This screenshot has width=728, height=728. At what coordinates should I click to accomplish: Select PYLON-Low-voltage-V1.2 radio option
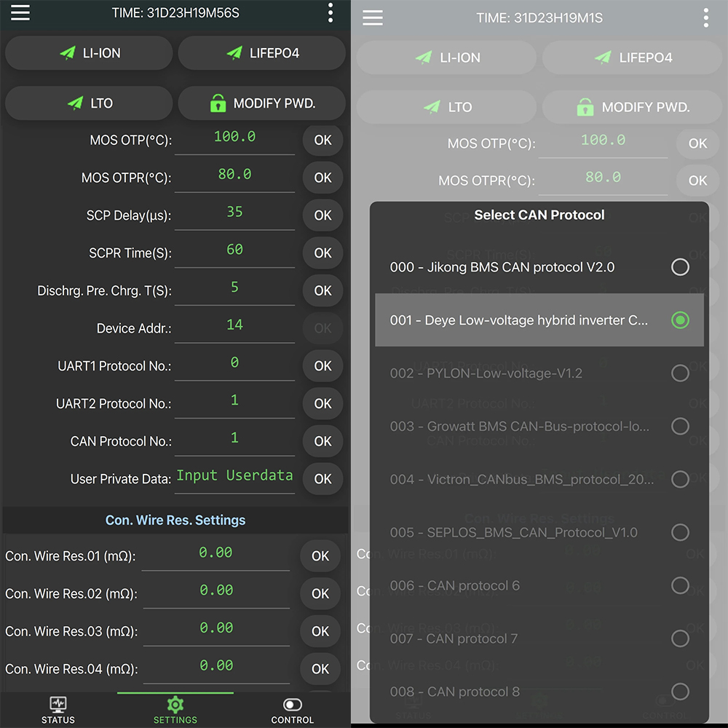[x=679, y=373]
